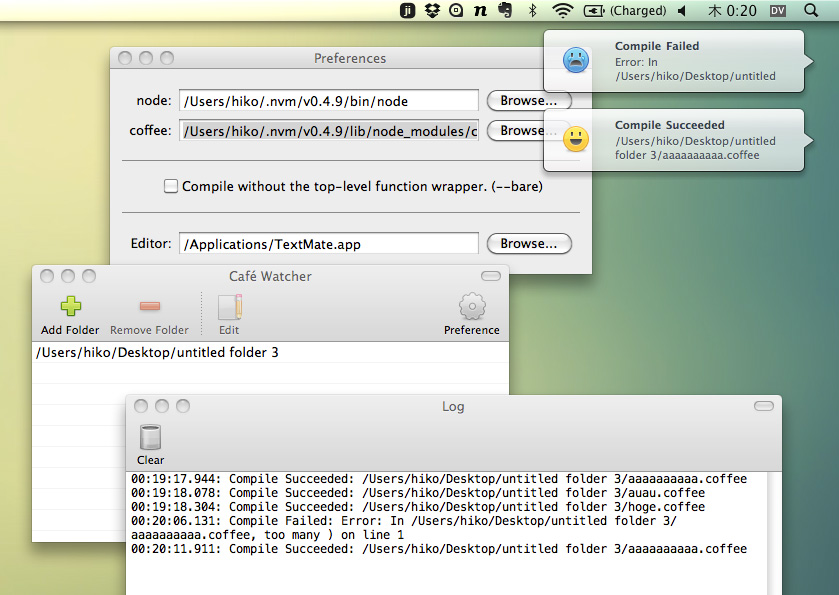Open Preference via the gear icon
Viewport: 839px width, 595px height.
click(x=471, y=308)
